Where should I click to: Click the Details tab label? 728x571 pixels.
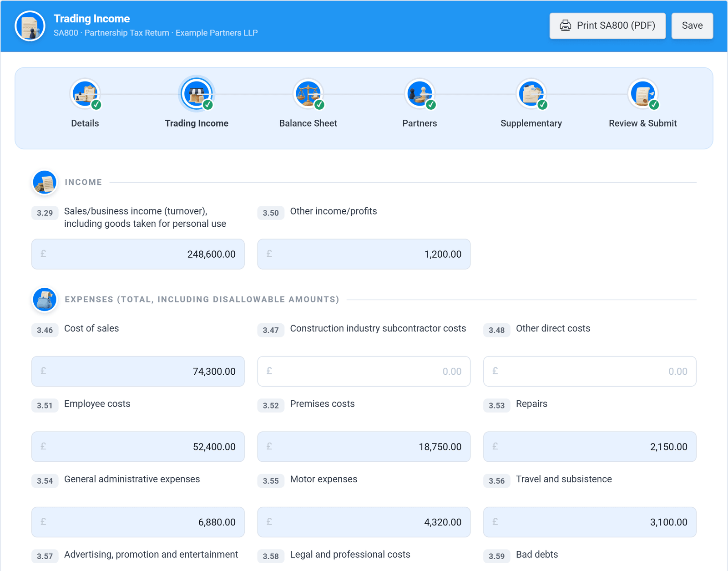[85, 123]
